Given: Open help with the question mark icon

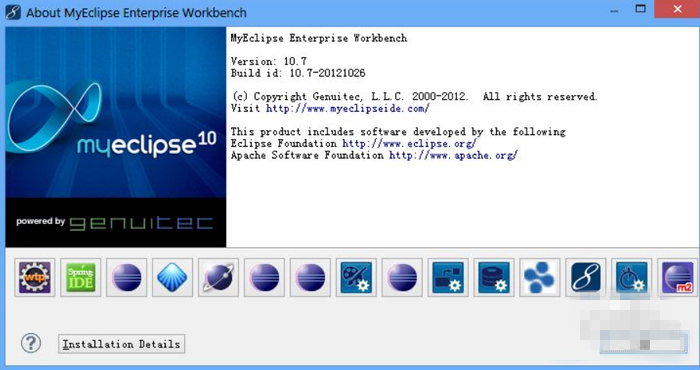Looking at the screenshot, I should point(31,343).
